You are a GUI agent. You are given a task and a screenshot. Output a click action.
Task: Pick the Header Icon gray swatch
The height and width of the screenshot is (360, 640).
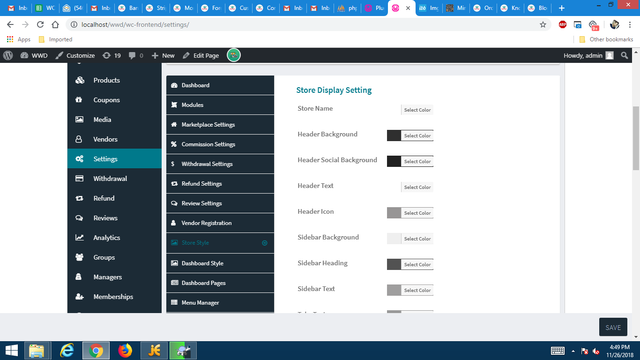[394, 213]
